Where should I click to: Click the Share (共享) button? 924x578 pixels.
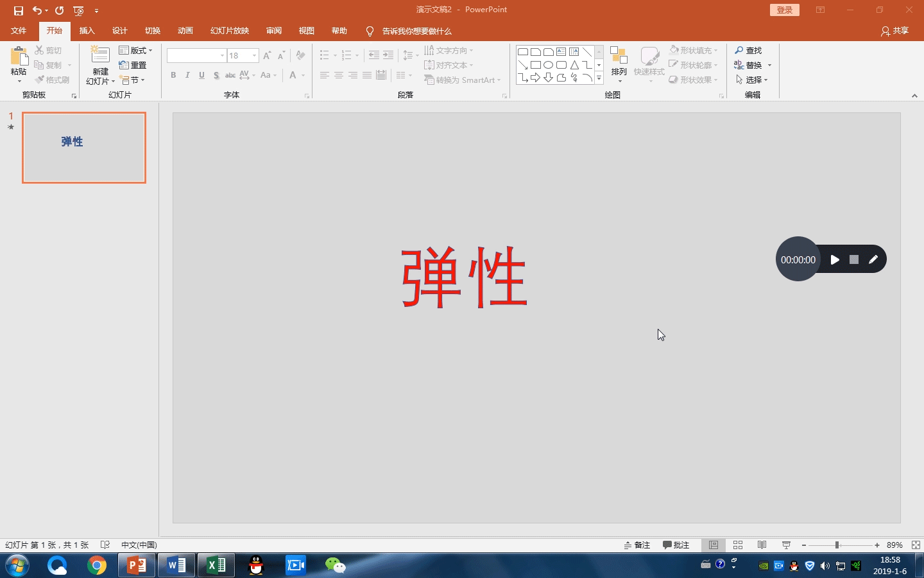894,31
